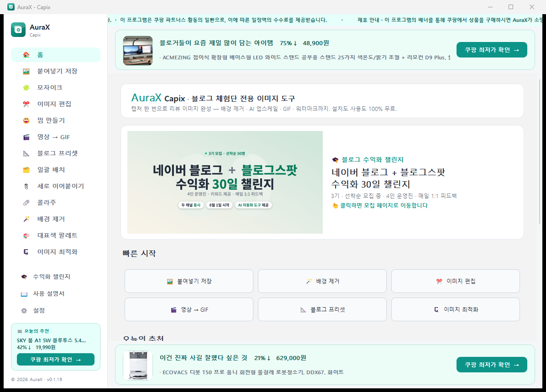Click the folder icon for 일괄 배치
Image resolution: width=546 pixels, height=392 pixels.
(x=26, y=170)
